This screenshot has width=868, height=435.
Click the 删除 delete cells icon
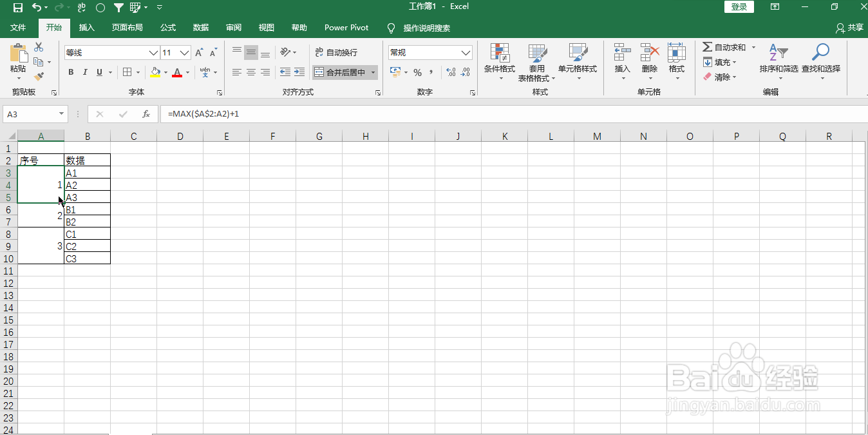pos(650,52)
